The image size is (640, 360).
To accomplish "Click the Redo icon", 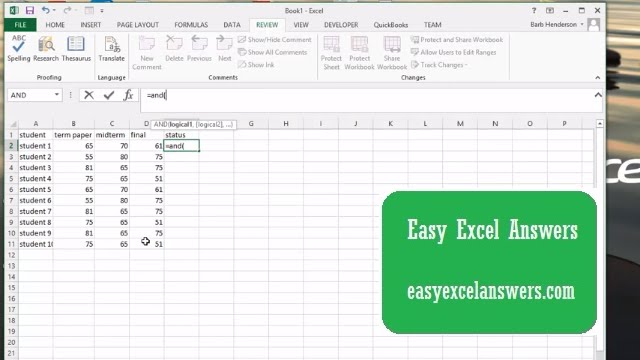I will pos(67,10).
